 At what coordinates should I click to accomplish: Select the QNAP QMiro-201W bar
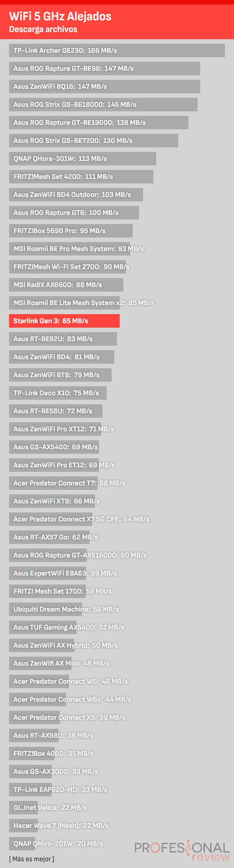[x=22, y=844]
